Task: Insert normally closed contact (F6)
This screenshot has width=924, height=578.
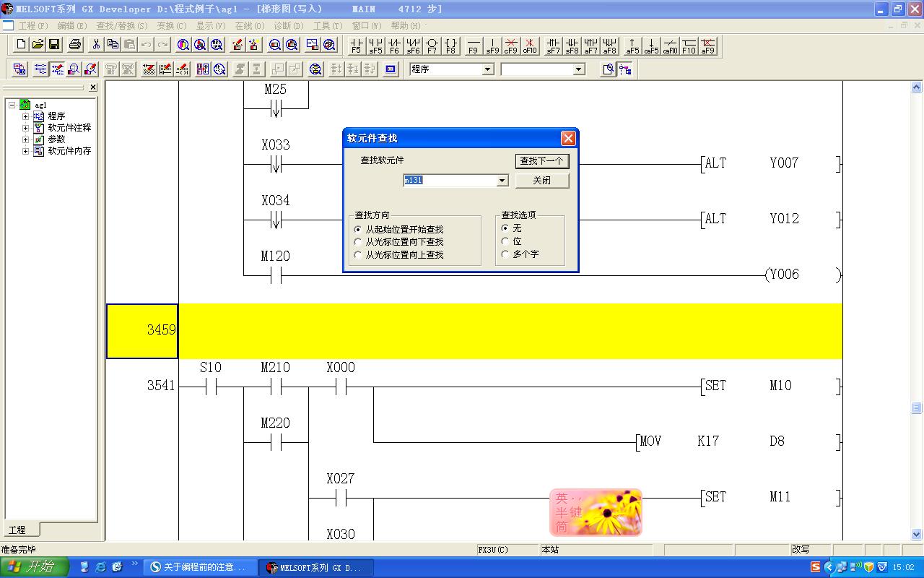Action: click(x=394, y=46)
